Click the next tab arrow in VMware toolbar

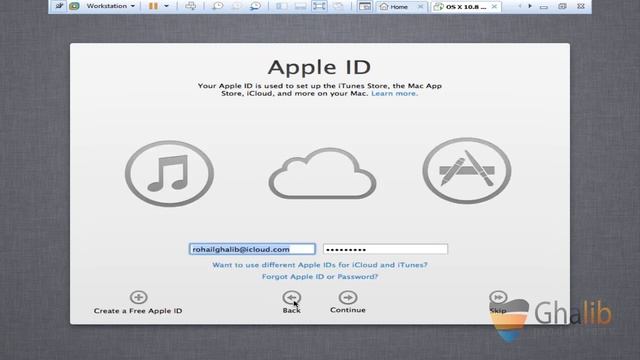point(530,6)
